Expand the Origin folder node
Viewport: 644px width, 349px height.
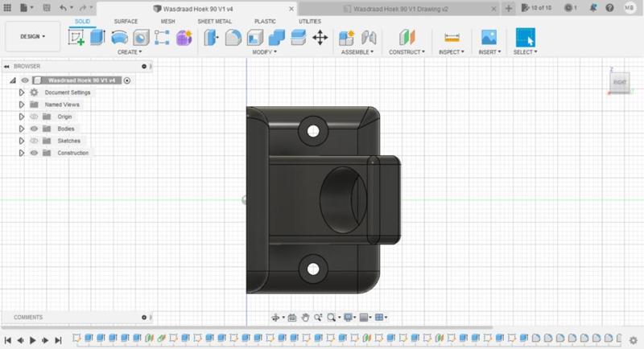[x=22, y=117]
